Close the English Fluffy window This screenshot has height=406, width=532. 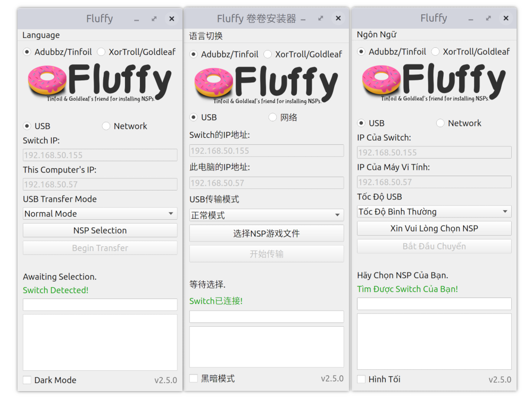click(x=172, y=19)
